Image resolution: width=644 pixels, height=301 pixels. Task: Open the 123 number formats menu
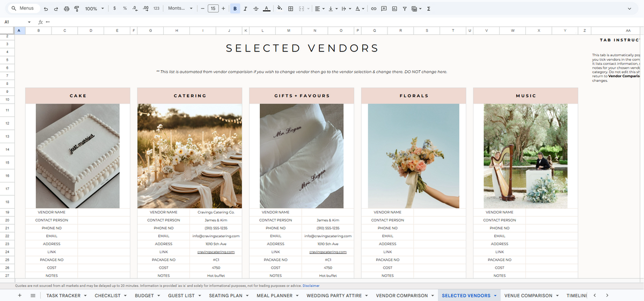pyautogui.click(x=156, y=9)
